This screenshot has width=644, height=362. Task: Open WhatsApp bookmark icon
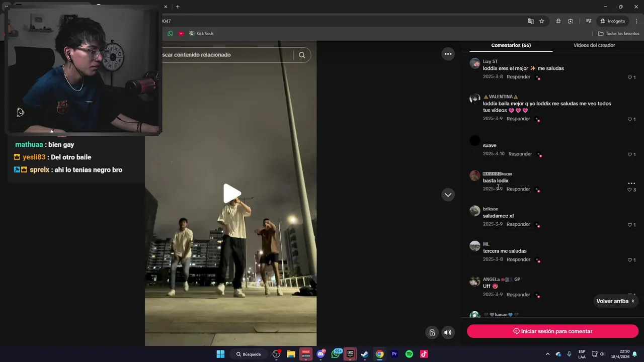(170, 34)
